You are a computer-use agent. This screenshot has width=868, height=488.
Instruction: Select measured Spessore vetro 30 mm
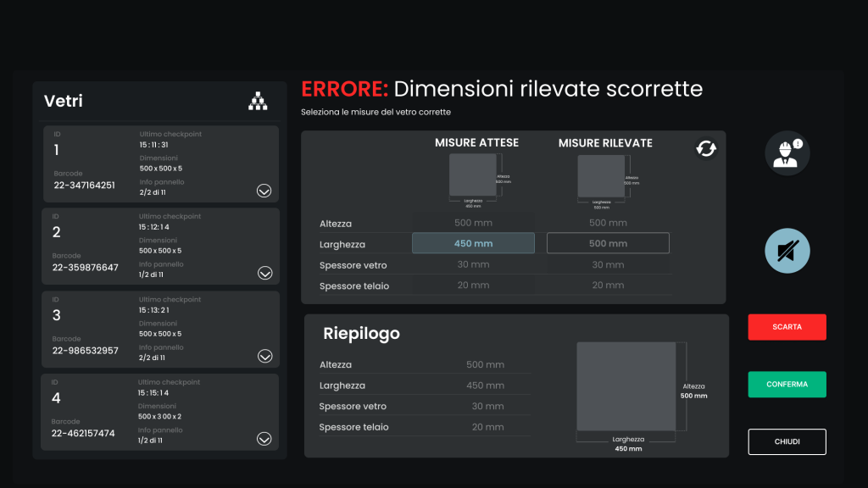[608, 264]
